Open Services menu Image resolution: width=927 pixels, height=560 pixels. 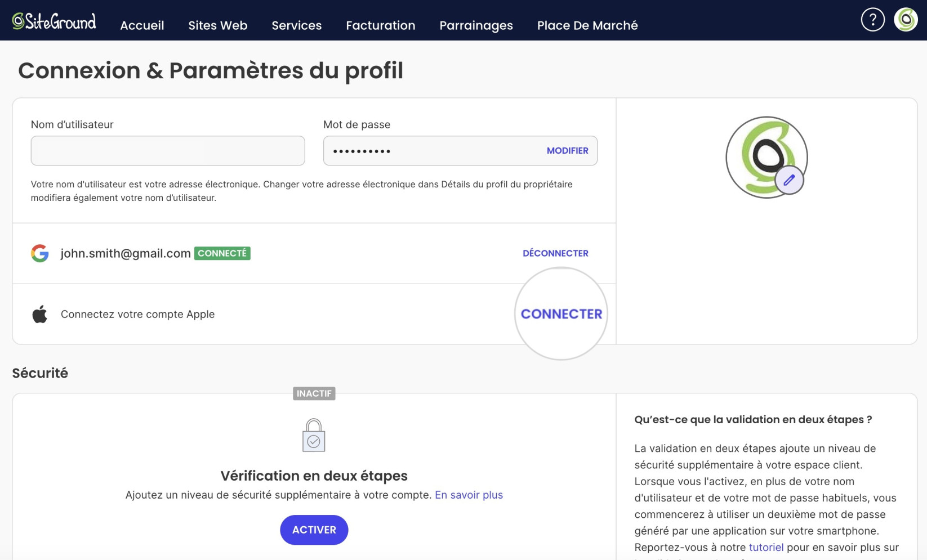point(297,25)
